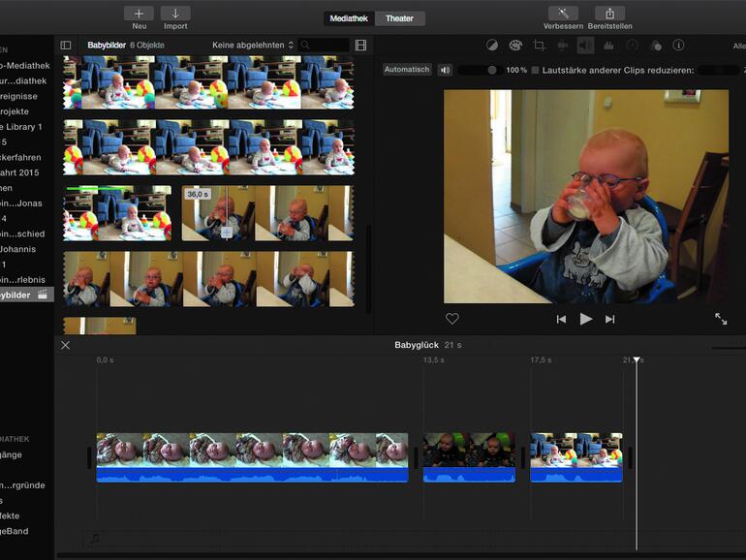Open the Keine abgelehnten filter dropdown

(253, 46)
